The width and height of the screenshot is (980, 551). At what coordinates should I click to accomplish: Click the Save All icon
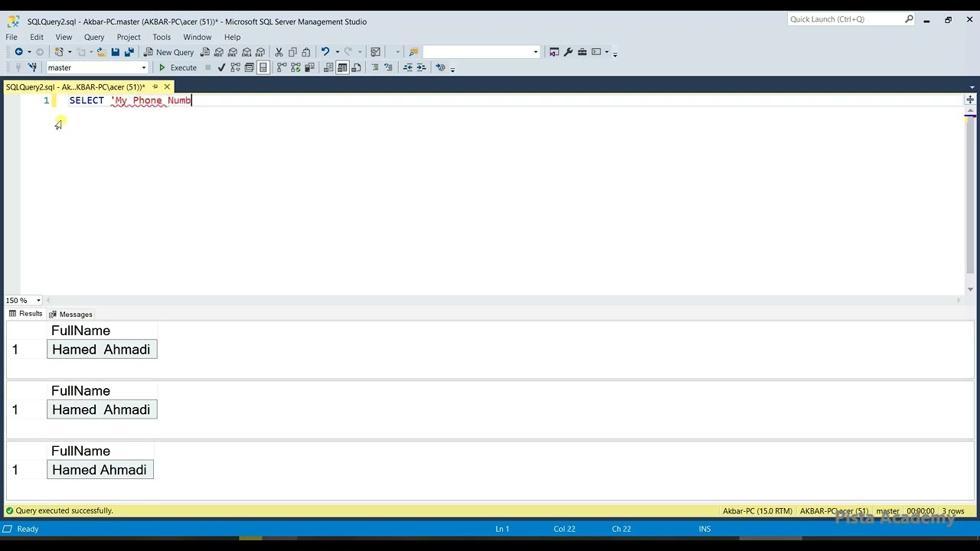coord(129,52)
